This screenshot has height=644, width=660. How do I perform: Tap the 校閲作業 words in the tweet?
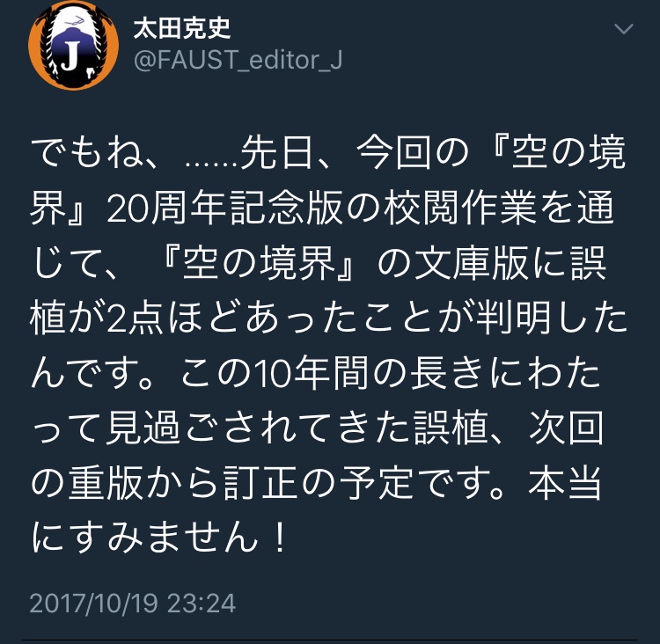[460, 209]
